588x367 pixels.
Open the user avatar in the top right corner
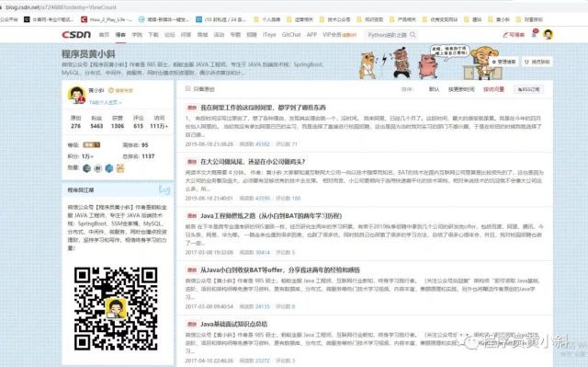548,35
